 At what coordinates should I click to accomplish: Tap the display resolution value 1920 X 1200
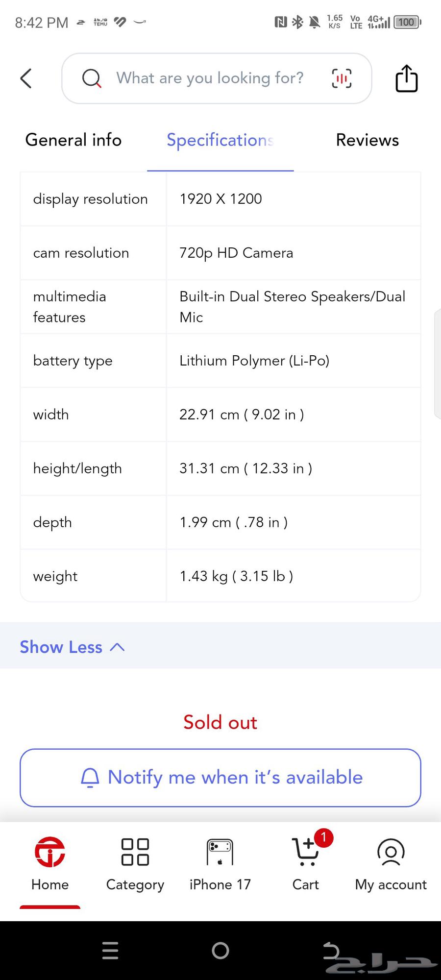pyautogui.click(x=220, y=199)
